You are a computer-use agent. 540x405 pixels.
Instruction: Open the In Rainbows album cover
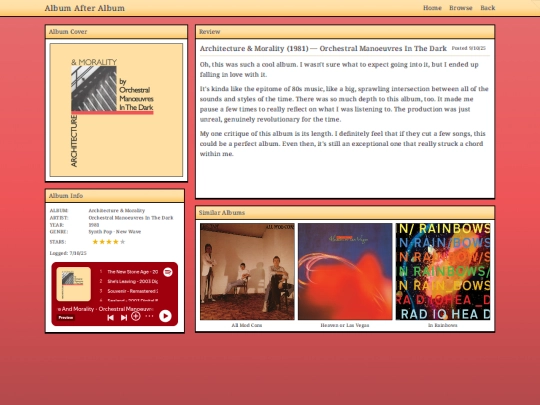(443, 271)
